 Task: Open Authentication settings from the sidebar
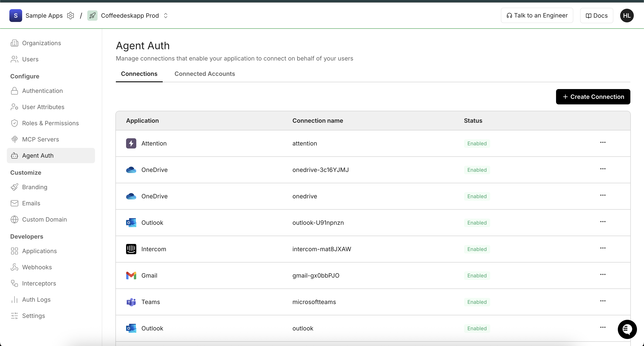pyautogui.click(x=42, y=91)
